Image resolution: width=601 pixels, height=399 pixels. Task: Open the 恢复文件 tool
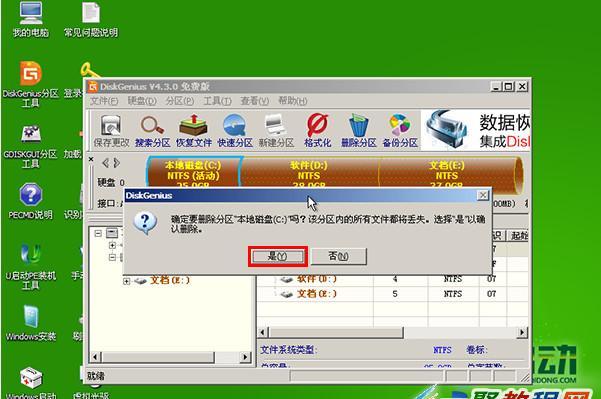(194, 131)
